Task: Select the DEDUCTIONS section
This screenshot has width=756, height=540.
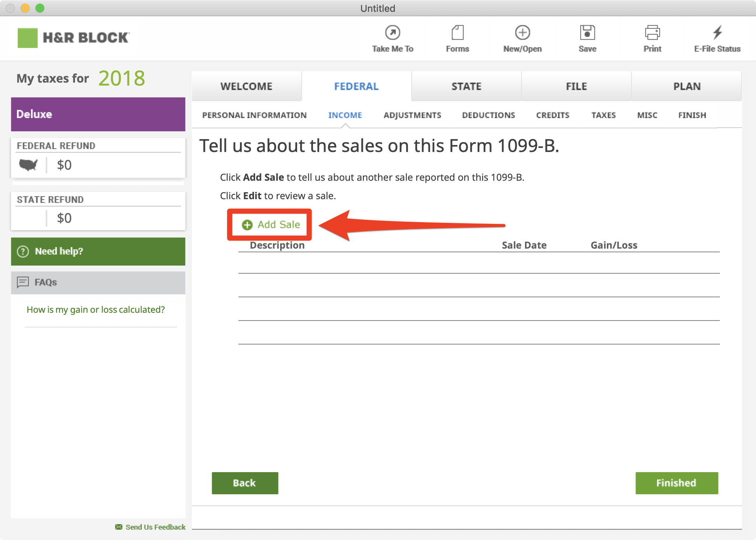Action: point(488,115)
